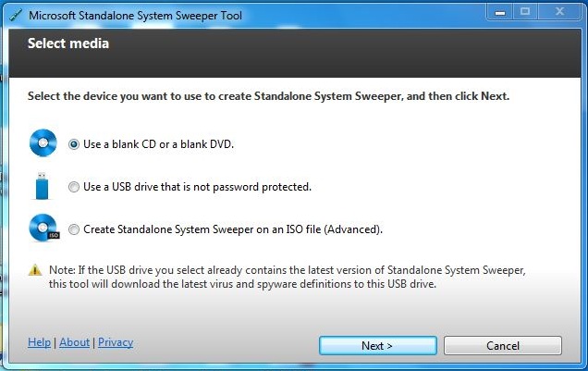This screenshot has width=588, height=371.
Task: Minimize the System Sweeper Tool window
Action: coord(500,12)
